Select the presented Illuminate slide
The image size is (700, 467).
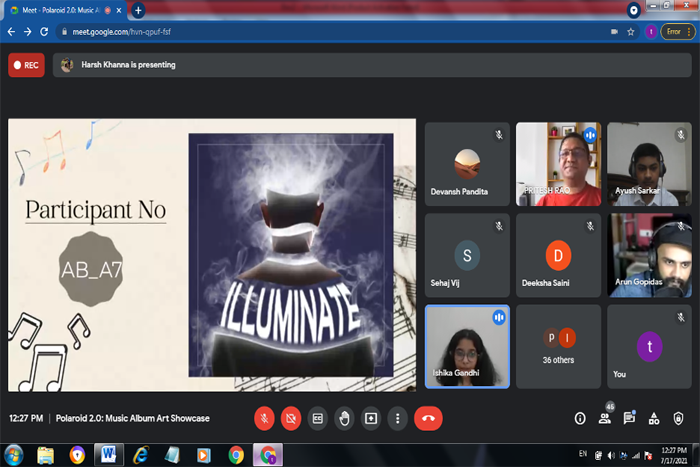[x=212, y=255]
